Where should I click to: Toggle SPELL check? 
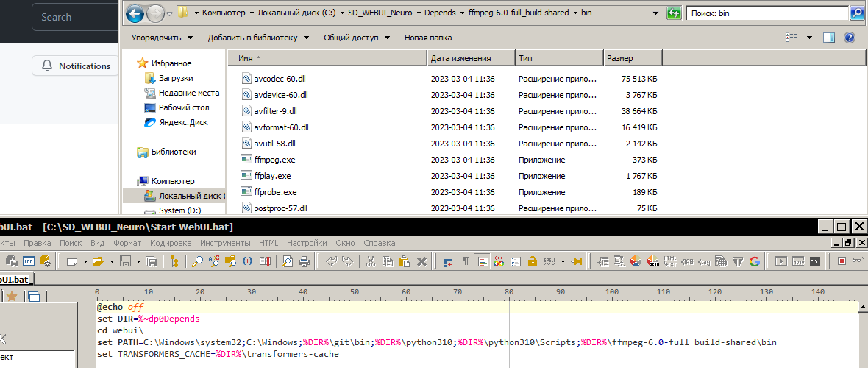549,261
